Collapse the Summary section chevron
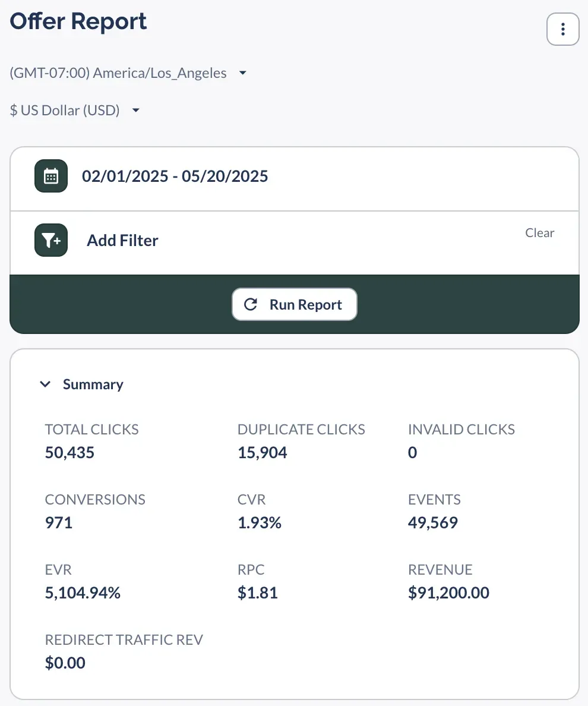The image size is (588, 706). point(45,384)
